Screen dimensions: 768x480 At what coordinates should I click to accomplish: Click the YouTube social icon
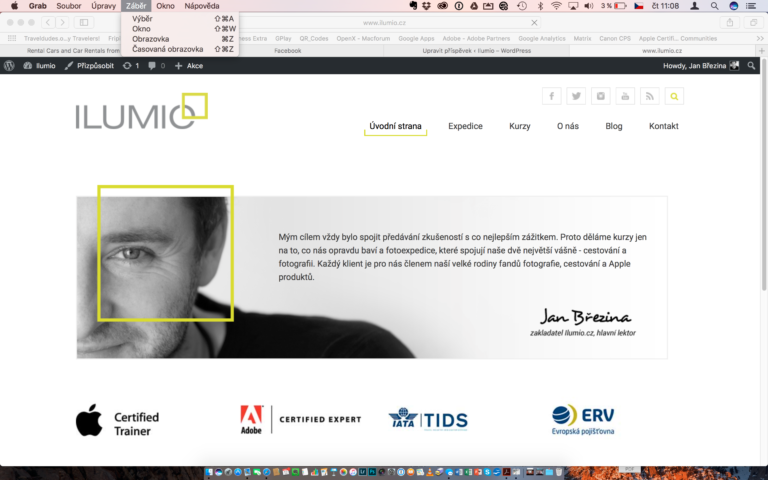click(x=625, y=96)
